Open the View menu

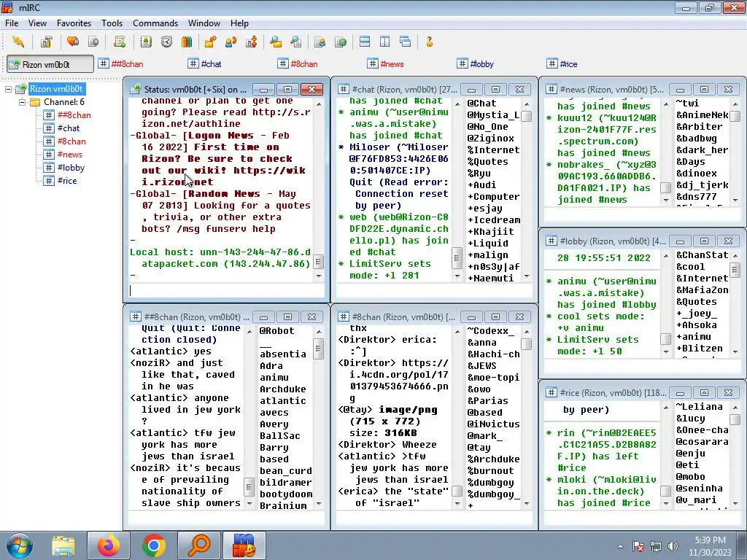[37, 23]
